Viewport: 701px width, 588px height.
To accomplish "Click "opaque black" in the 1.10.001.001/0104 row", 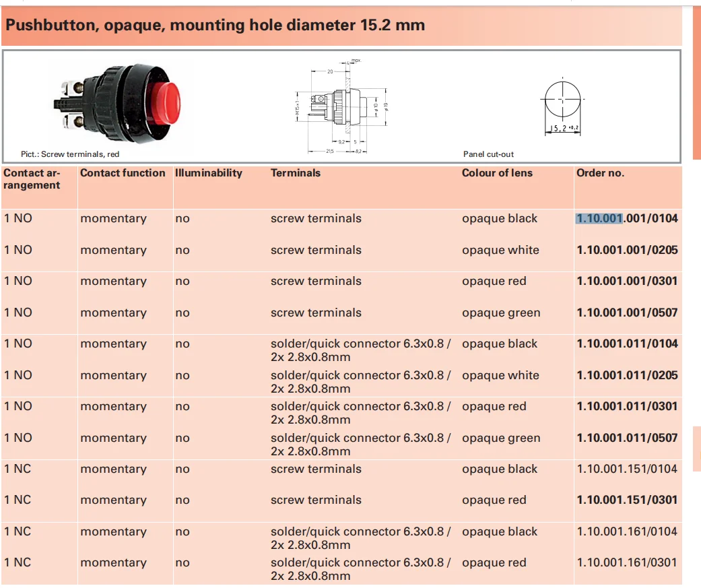I will (x=500, y=219).
